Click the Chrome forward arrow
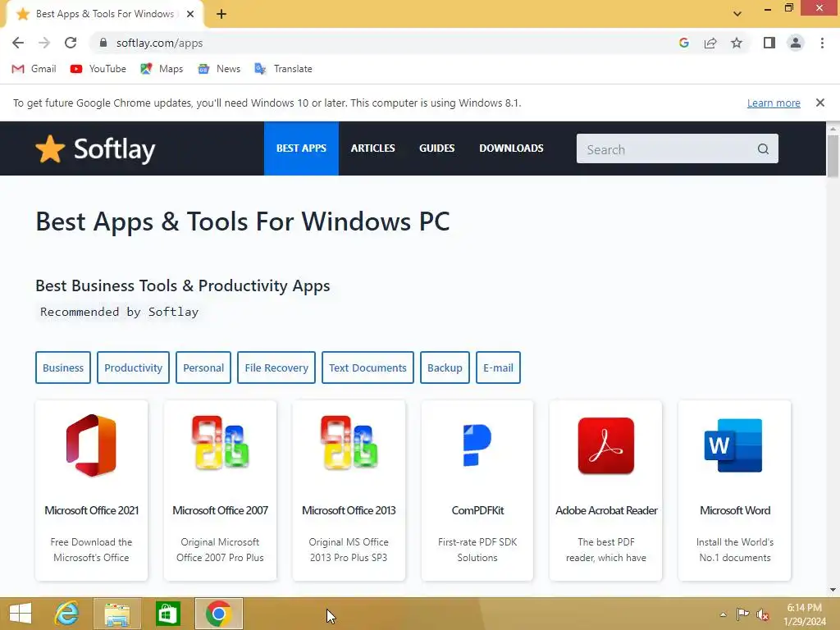The width and height of the screenshot is (840, 630). 44,43
